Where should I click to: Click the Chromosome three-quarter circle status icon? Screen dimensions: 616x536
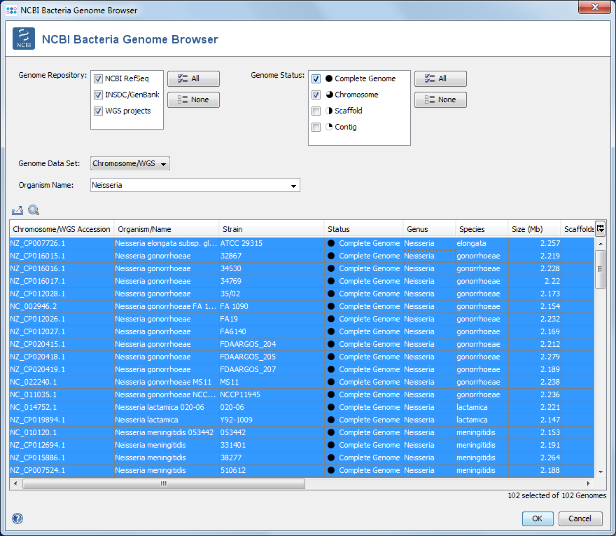point(329,95)
